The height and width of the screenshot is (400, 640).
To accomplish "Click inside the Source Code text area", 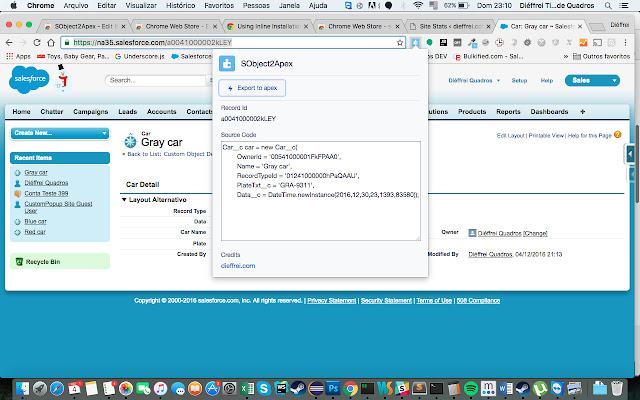I will (x=320, y=191).
